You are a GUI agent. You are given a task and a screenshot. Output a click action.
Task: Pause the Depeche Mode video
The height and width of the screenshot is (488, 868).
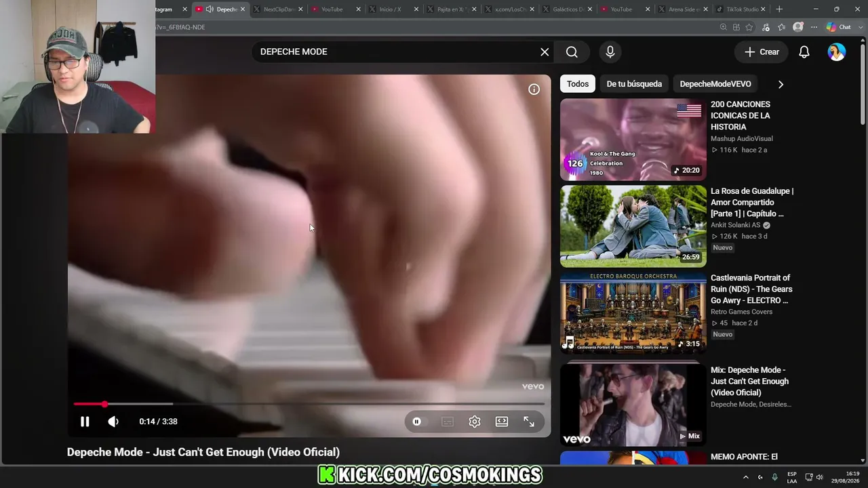point(85,422)
